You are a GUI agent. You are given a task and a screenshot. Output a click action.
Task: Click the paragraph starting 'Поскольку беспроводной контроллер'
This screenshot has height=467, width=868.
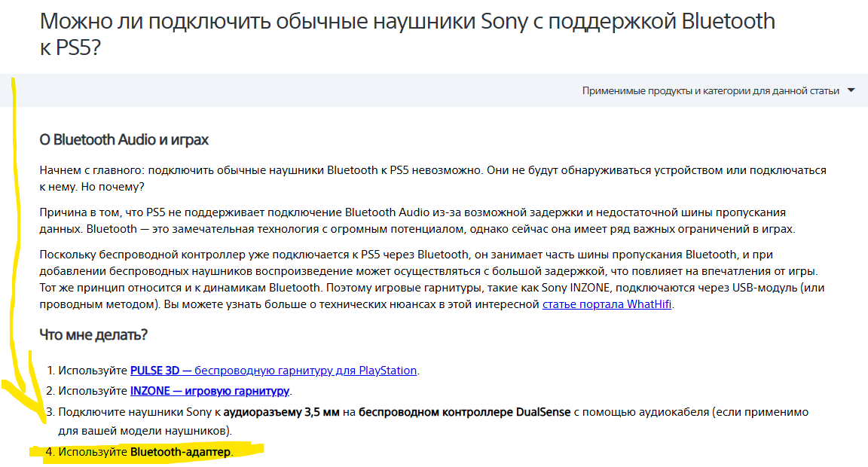tap(432, 279)
